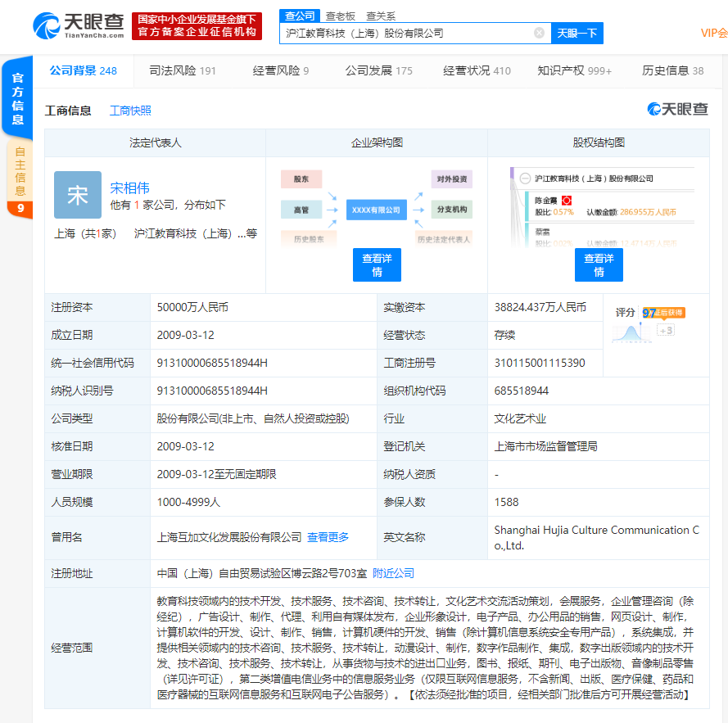The width and height of the screenshot is (728, 723).
Task: Click the 97 score label
Action: (649, 313)
